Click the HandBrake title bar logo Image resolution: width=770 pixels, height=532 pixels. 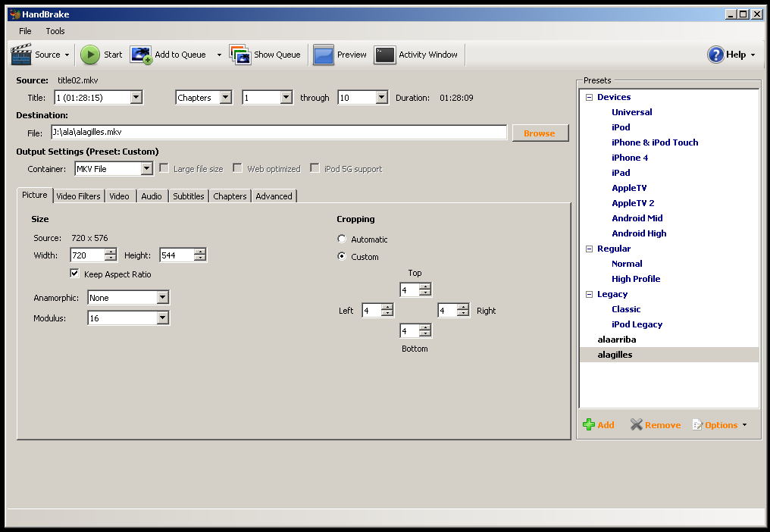click(15, 14)
